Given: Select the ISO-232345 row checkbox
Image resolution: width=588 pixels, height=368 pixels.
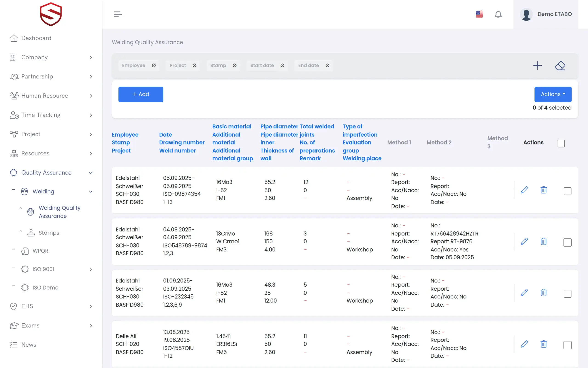Looking at the screenshot, I should point(567,294).
